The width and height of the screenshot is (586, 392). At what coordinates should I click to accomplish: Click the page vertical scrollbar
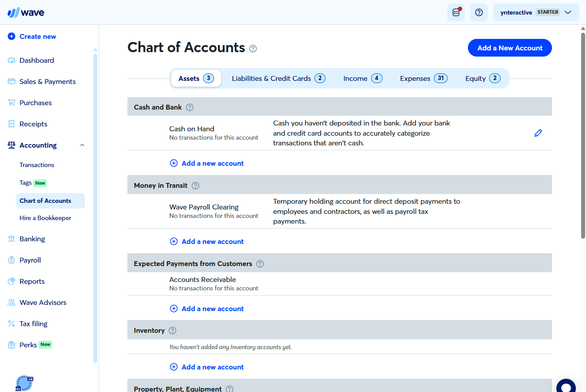(x=583, y=136)
